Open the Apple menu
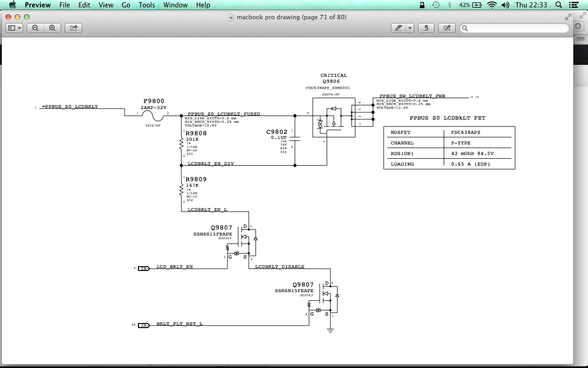Viewport: 588px width, 368px height. tap(12, 5)
